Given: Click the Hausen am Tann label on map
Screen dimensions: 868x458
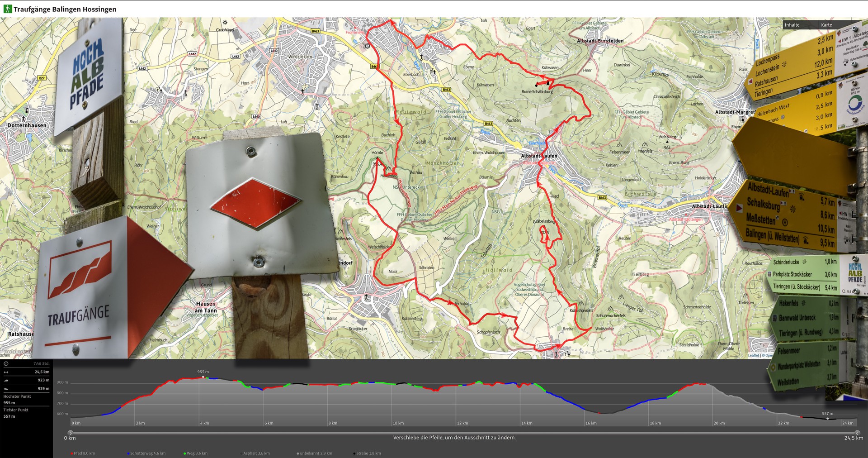Looking at the screenshot, I should (206, 307).
